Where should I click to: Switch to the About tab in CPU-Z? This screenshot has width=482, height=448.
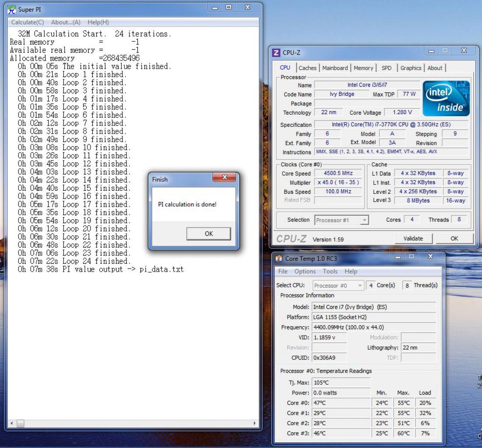click(x=435, y=68)
